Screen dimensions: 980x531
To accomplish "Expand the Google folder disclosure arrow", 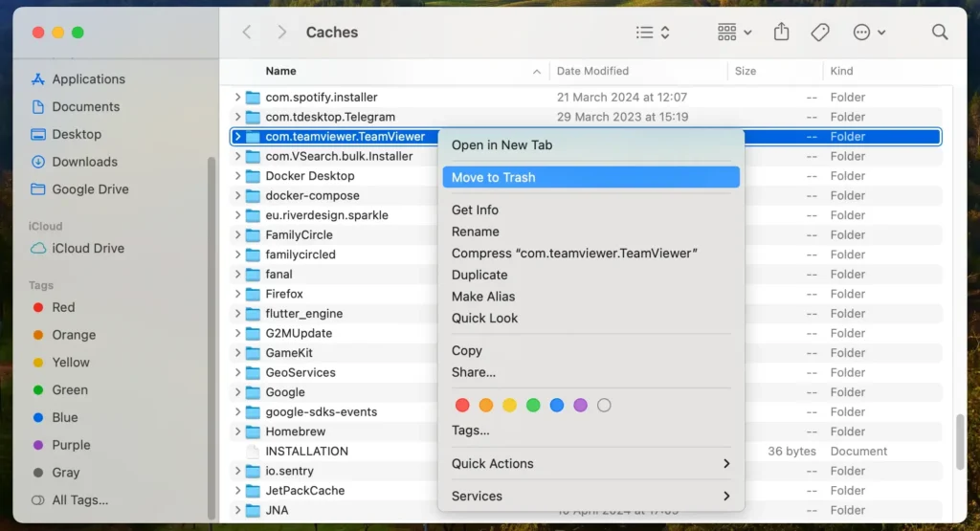I will coord(237,392).
